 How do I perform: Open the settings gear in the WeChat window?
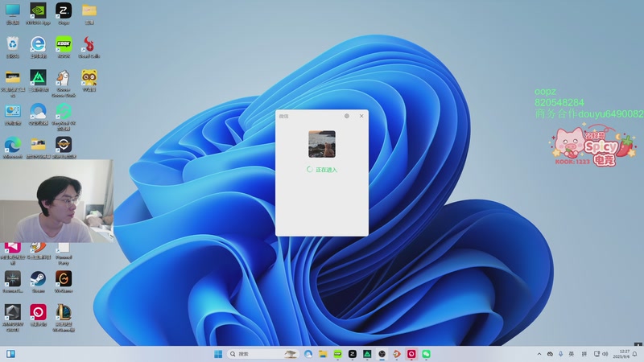click(x=347, y=116)
